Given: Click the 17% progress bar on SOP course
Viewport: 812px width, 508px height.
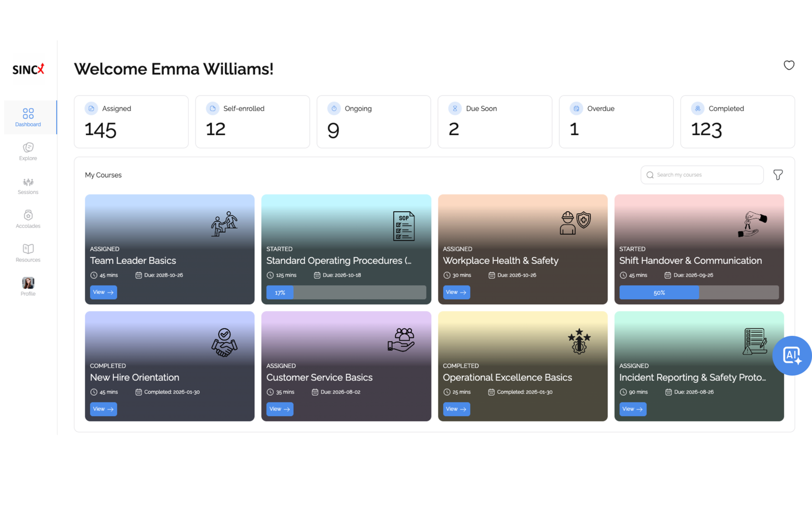Looking at the screenshot, I should 346,293.
